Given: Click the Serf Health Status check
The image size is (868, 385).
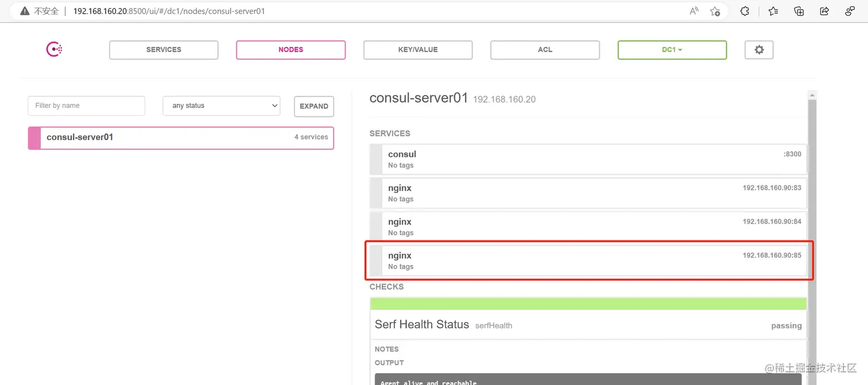Looking at the screenshot, I should (x=588, y=324).
